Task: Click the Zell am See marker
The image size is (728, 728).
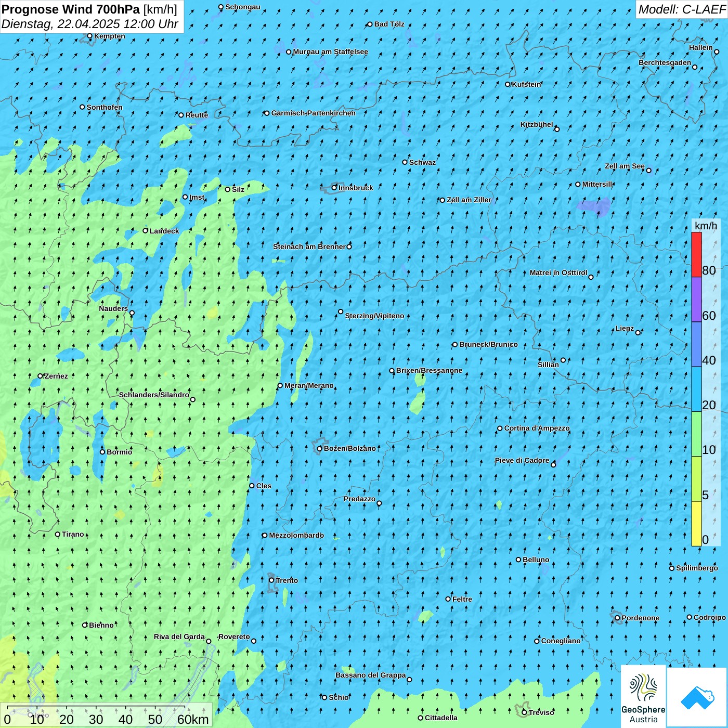Action: (x=648, y=171)
